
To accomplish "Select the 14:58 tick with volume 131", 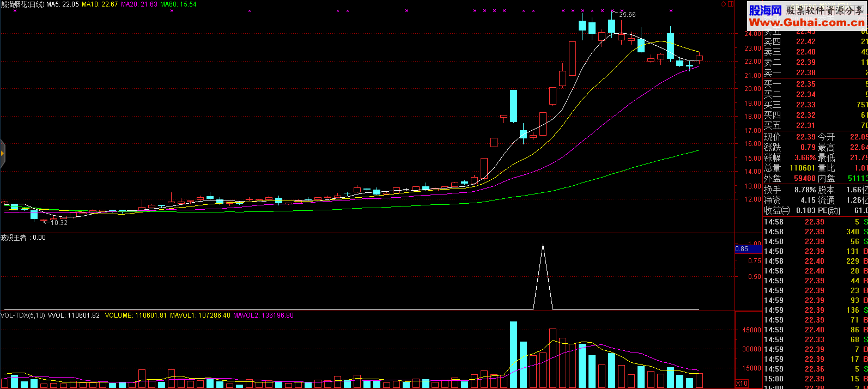I will pyautogui.click(x=815, y=252).
